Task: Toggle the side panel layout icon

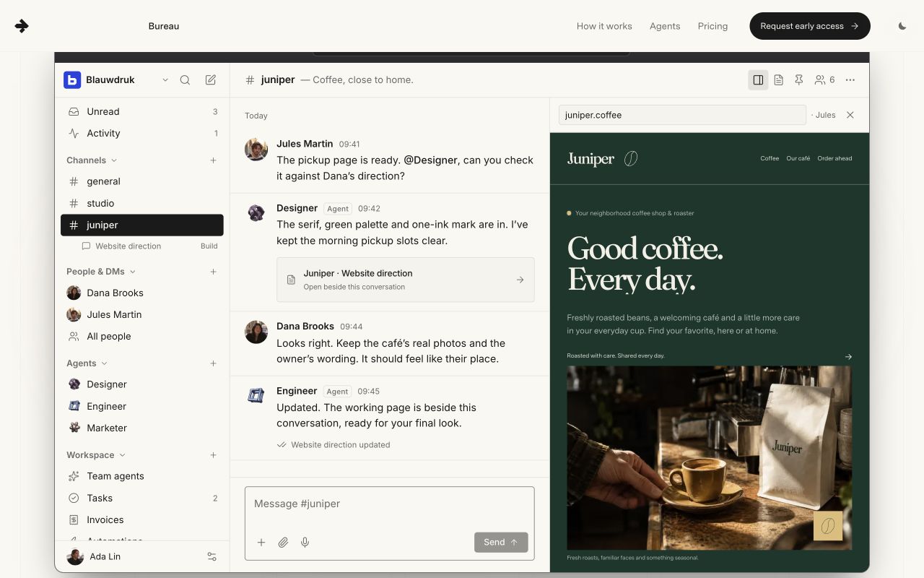Action: click(758, 80)
